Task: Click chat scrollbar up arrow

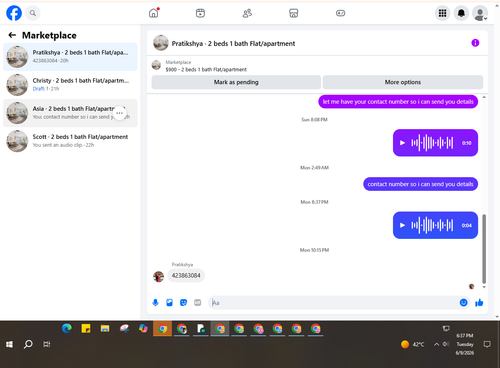Action: point(484,97)
